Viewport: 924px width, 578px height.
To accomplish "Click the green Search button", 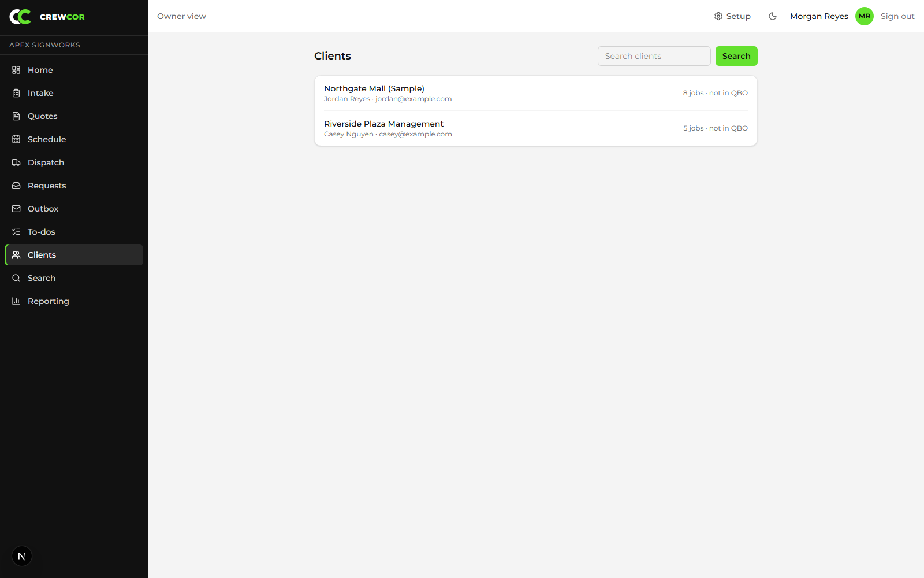I will (x=736, y=56).
